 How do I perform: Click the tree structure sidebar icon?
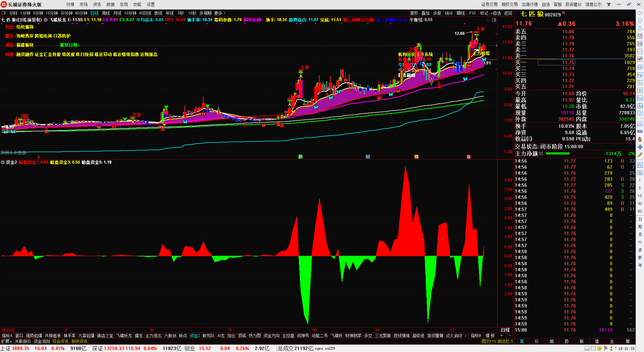640,83
